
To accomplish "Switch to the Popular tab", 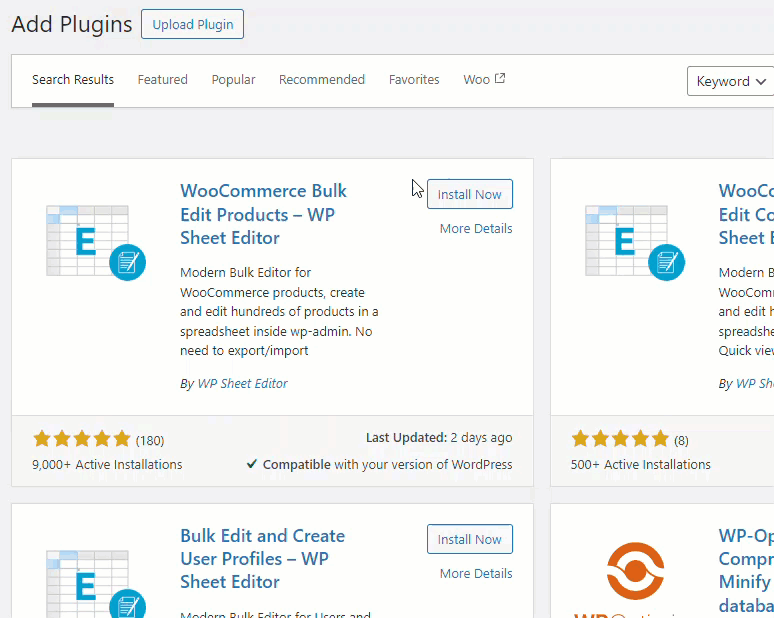I will pyautogui.click(x=233, y=80).
